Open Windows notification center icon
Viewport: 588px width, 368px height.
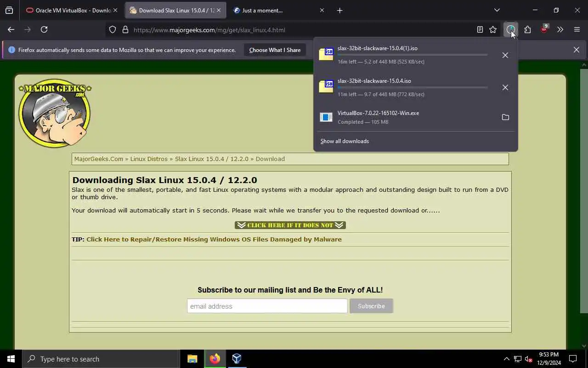(573, 359)
